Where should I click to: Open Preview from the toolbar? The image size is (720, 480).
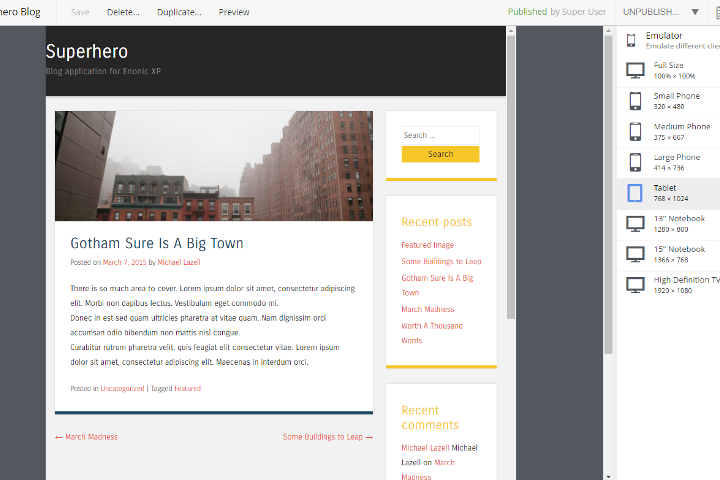coord(234,12)
